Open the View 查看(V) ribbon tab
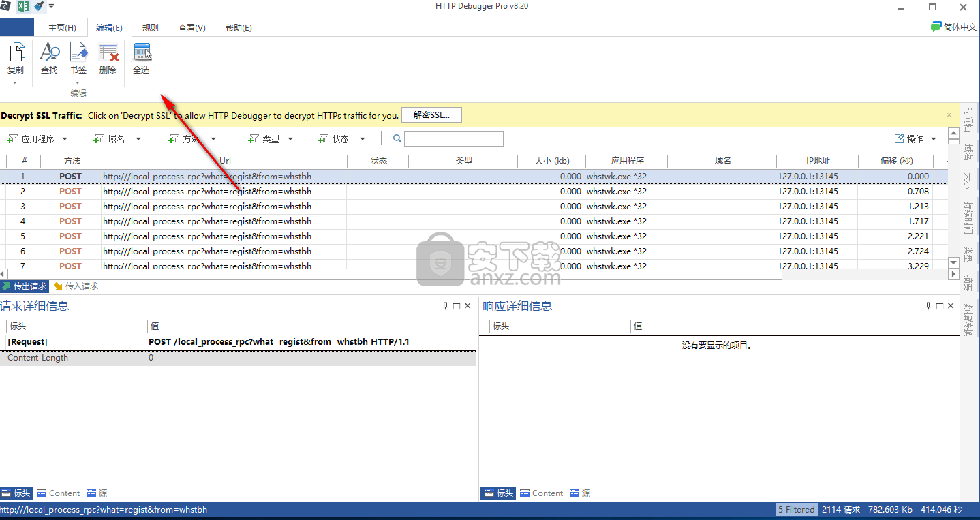 click(x=192, y=28)
